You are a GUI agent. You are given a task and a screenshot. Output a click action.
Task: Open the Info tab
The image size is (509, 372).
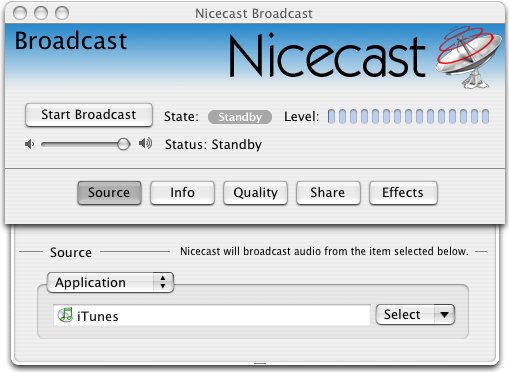click(182, 193)
